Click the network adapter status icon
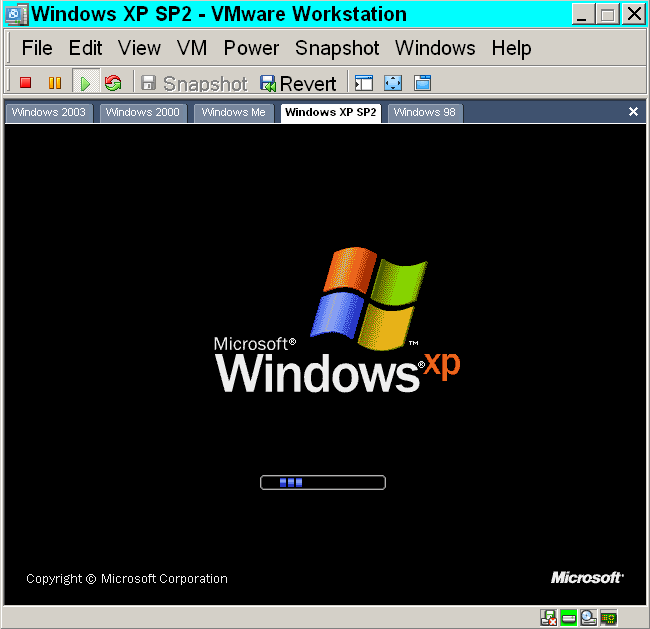 coord(609,618)
